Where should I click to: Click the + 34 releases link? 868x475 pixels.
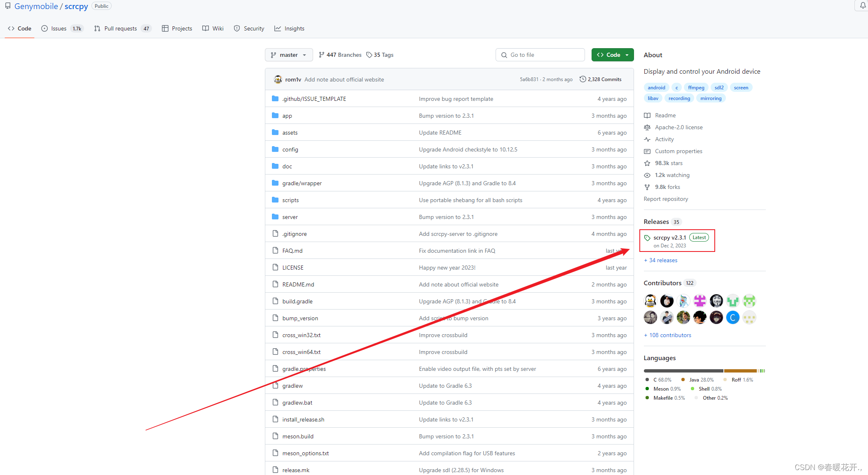(x=660, y=260)
